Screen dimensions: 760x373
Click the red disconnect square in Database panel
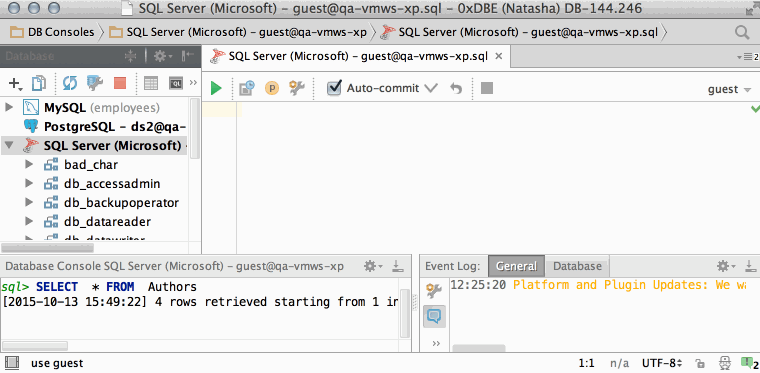[x=120, y=83]
